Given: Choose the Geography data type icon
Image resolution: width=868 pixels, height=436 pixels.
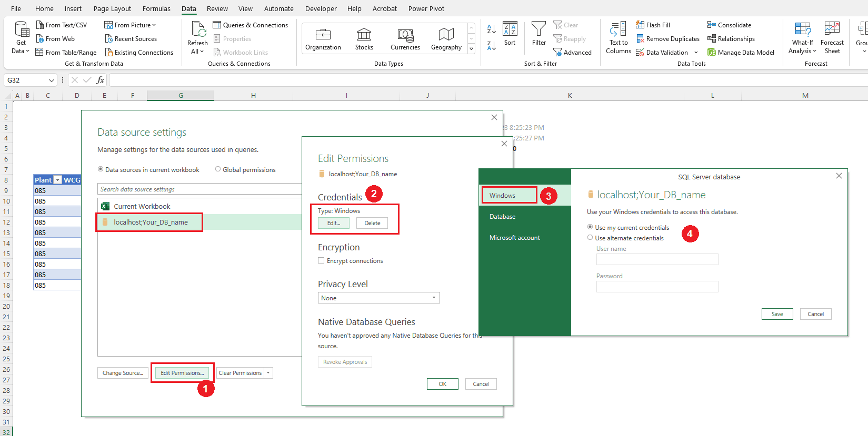Looking at the screenshot, I should click(446, 35).
